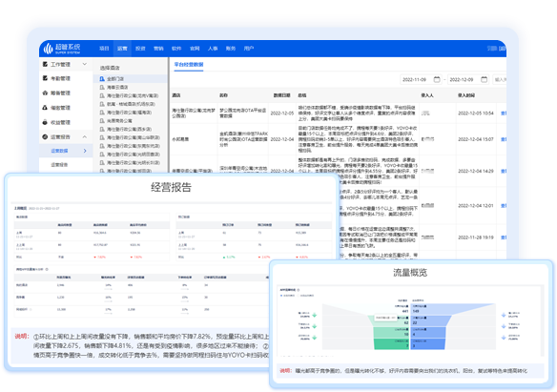Open the 人事 top menu

(x=213, y=49)
